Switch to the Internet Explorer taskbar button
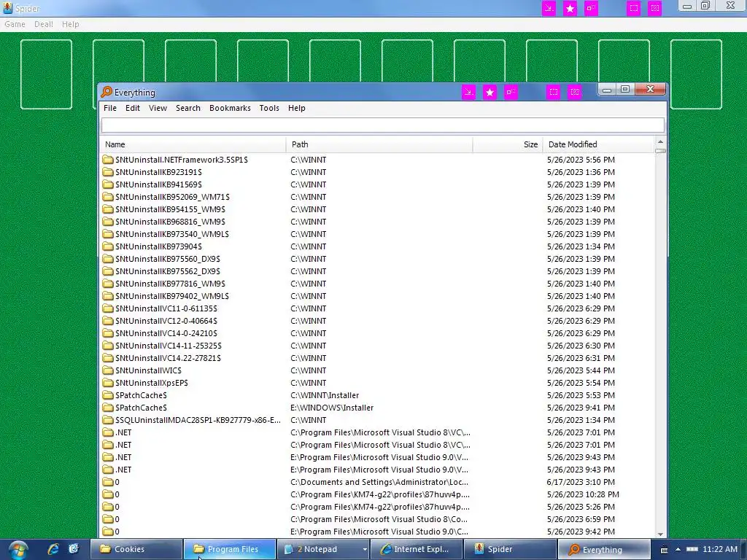This screenshot has height=560, width=747. [417, 550]
